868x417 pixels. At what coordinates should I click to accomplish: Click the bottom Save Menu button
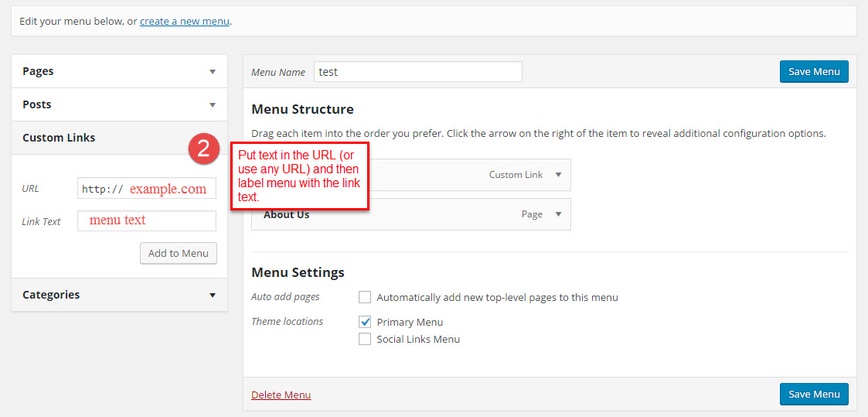814,395
